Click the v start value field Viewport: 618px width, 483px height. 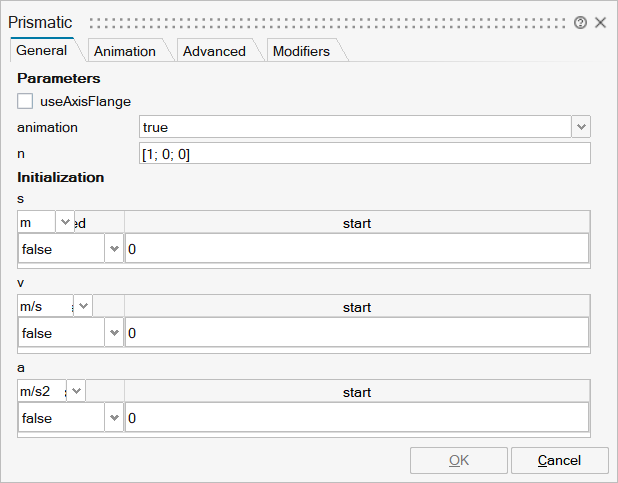(x=357, y=333)
